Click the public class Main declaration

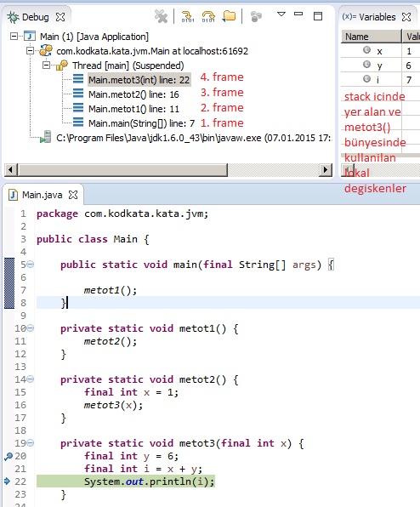point(93,239)
